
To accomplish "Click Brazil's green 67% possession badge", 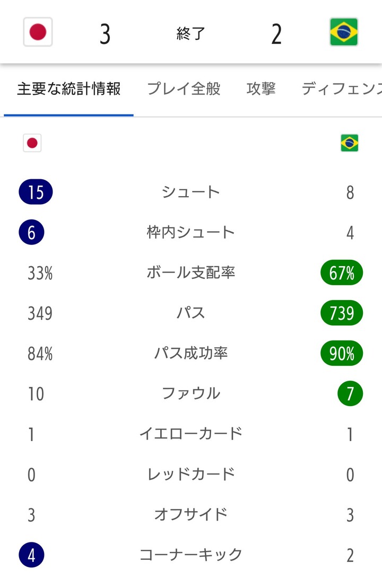I will click(x=342, y=273).
